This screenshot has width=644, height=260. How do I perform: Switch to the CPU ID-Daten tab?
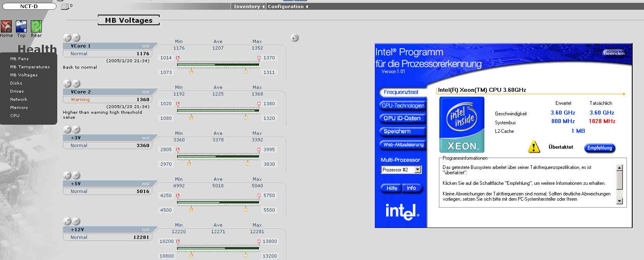pyautogui.click(x=403, y=118)
